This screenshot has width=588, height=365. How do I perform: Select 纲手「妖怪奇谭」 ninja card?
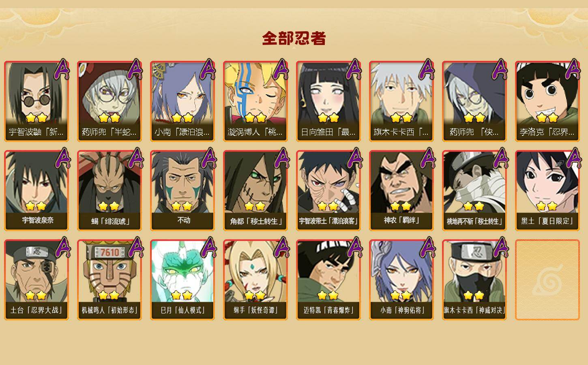click(x=255, y=279)
